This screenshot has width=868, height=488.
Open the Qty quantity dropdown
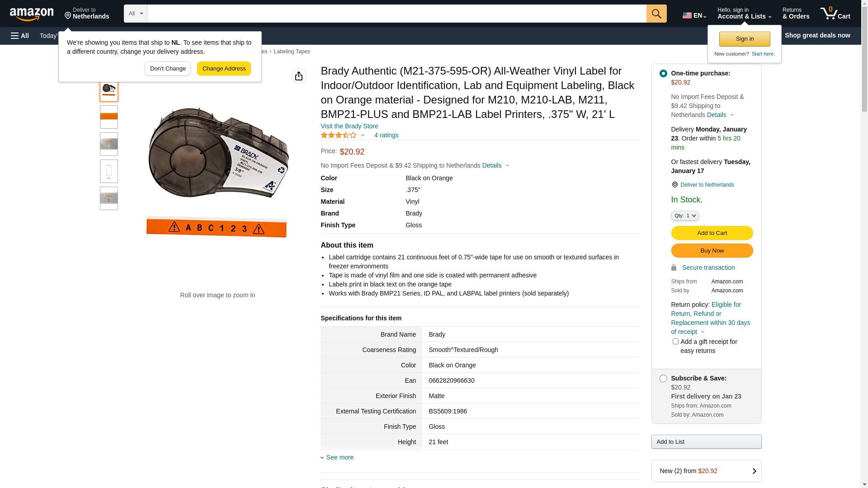tap(685, 216)
